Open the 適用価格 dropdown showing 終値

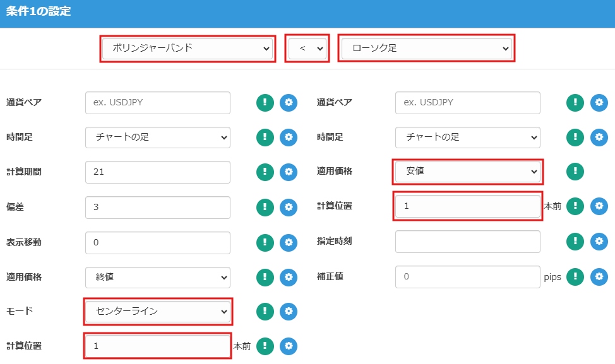158,277
